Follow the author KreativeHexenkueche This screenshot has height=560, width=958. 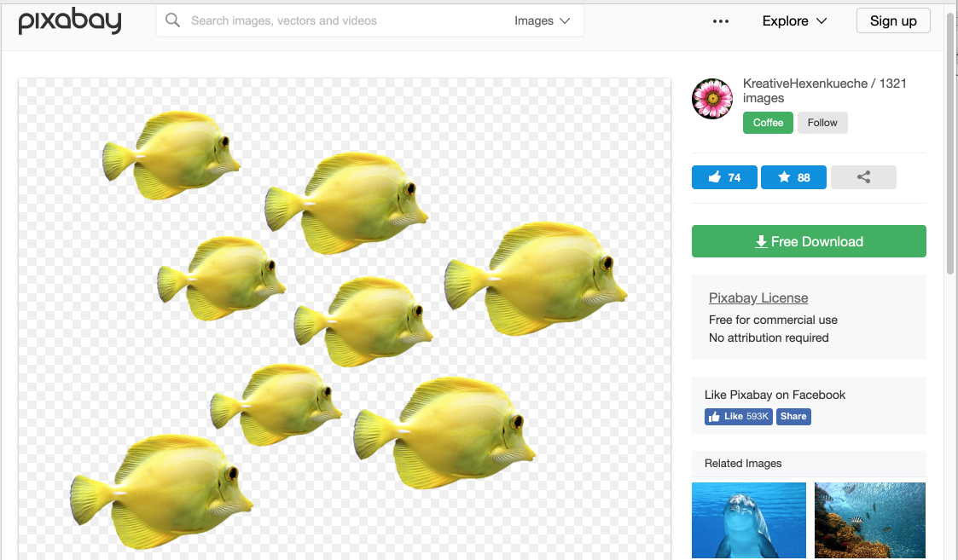(822, 123)
